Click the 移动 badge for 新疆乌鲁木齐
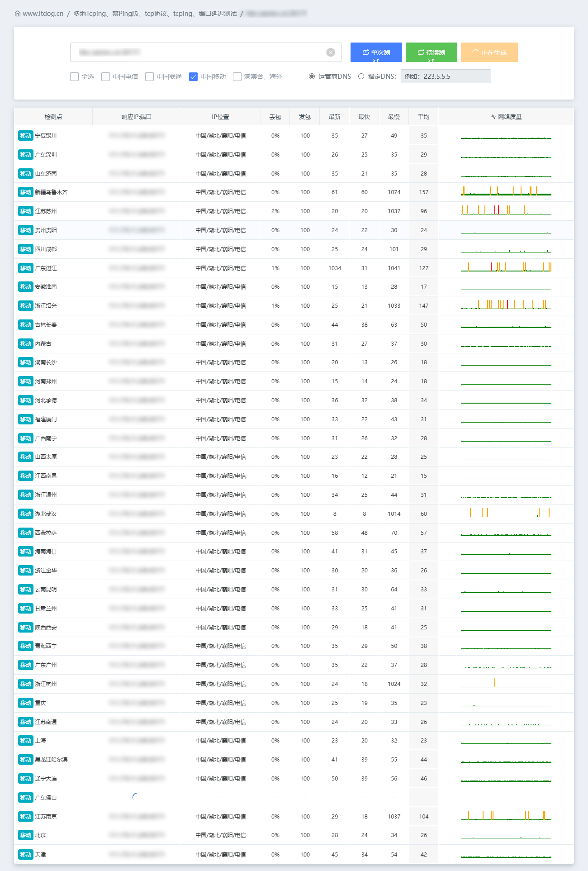This screenshot has width=588, height=871. [x=26, y=192]
